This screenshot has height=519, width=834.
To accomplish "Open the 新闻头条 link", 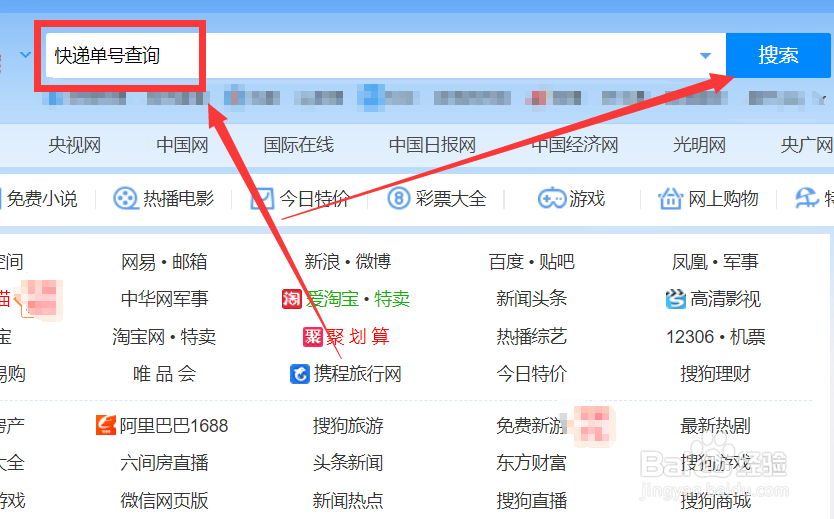I will point(531,299).
